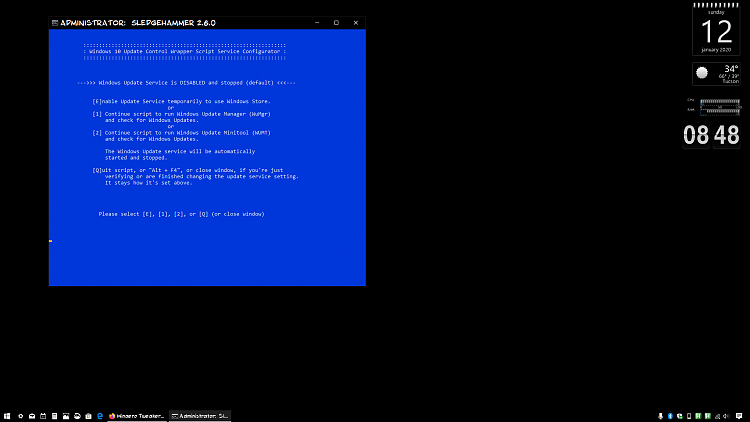Open the Photos app on taskbar

coord(66,416)
